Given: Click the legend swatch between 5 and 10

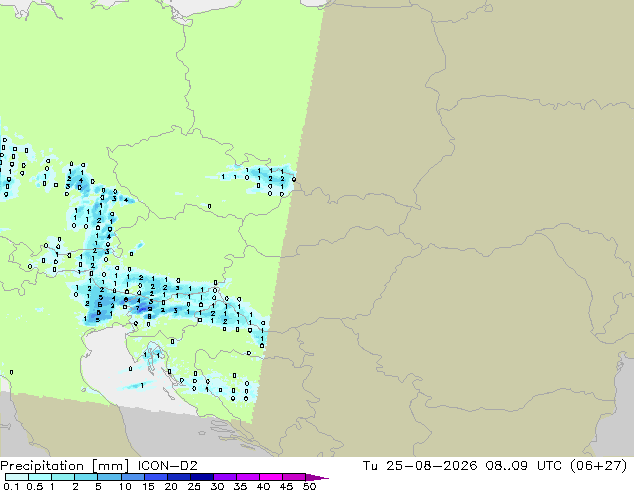Looking at the screenshot, I should [109, 477].
